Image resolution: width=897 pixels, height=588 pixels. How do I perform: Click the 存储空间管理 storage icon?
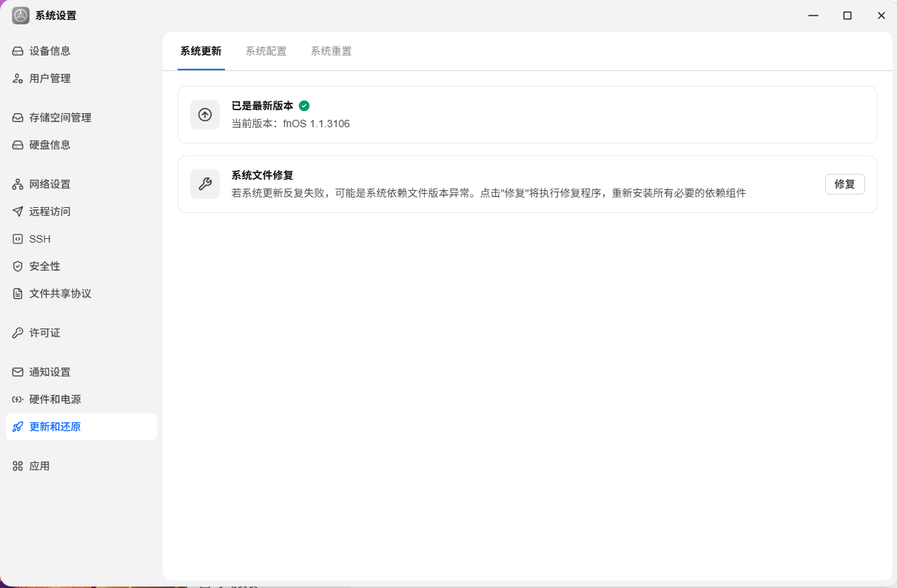click(18, 118)
